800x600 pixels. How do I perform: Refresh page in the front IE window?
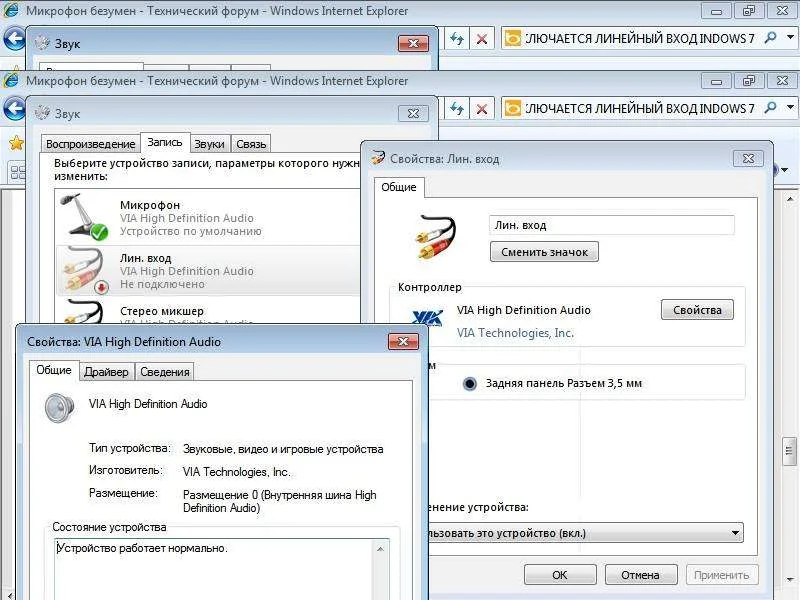[457, 109]
